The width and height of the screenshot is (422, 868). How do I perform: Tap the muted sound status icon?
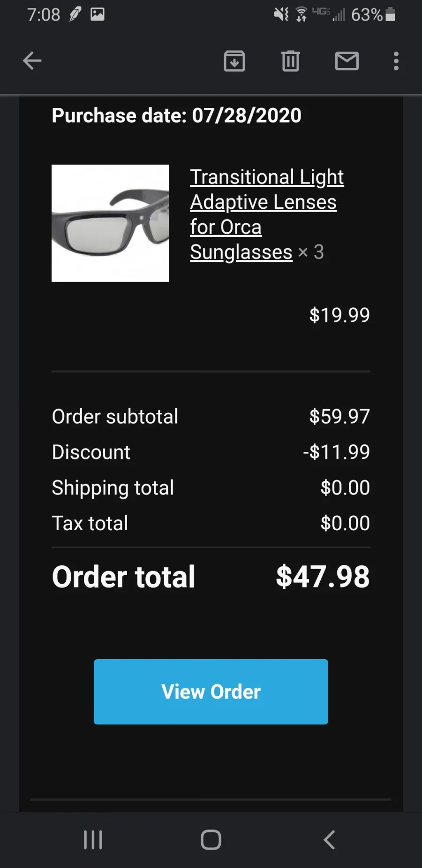pyautogui.click(x=281, y=15)
